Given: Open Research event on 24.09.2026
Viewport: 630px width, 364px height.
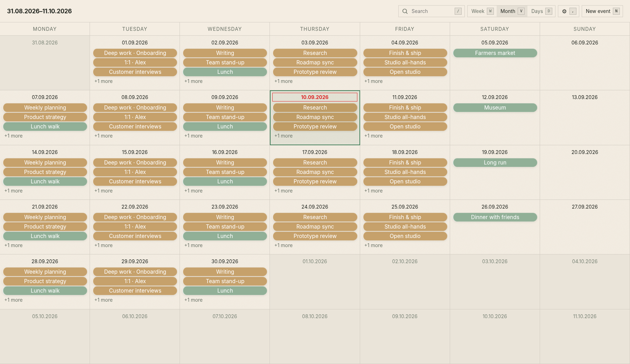Looking at the screenshot, I should click(x=315, y=217).
